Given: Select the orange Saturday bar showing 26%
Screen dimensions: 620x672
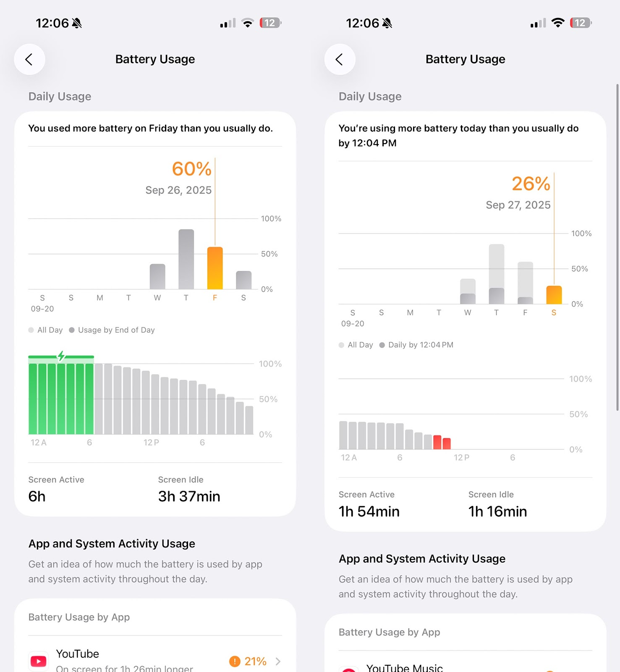Looking at the screenshot, I should tap(554, 295).
